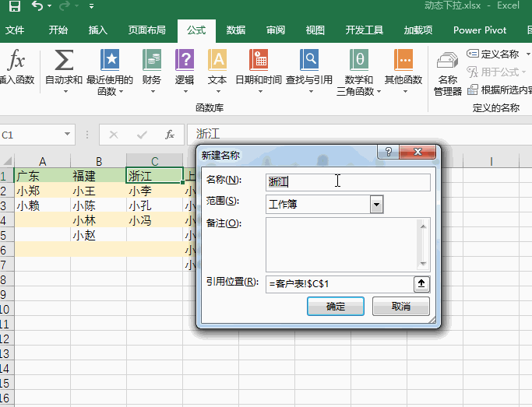Click the Save icon in quick access toolbar
Viewport: 532px width, 407px height.
pos(14,7)
